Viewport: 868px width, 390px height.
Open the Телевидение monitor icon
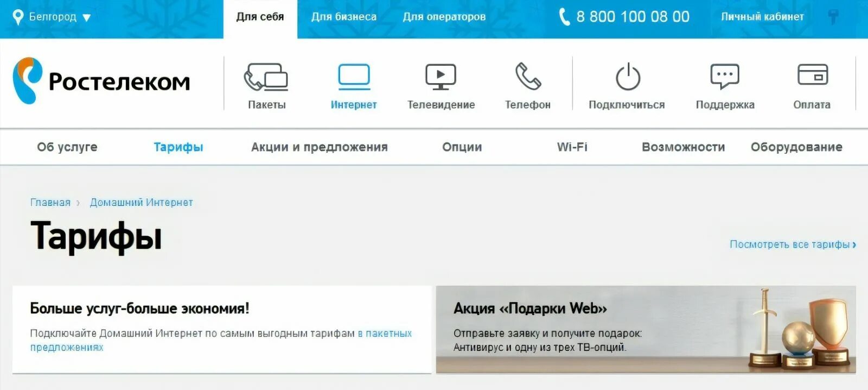[x=441, y=77]
